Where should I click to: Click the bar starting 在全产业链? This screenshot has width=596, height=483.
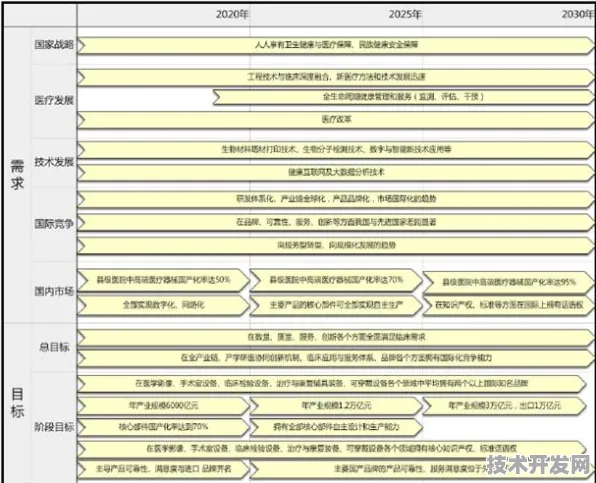click(336, 358)
